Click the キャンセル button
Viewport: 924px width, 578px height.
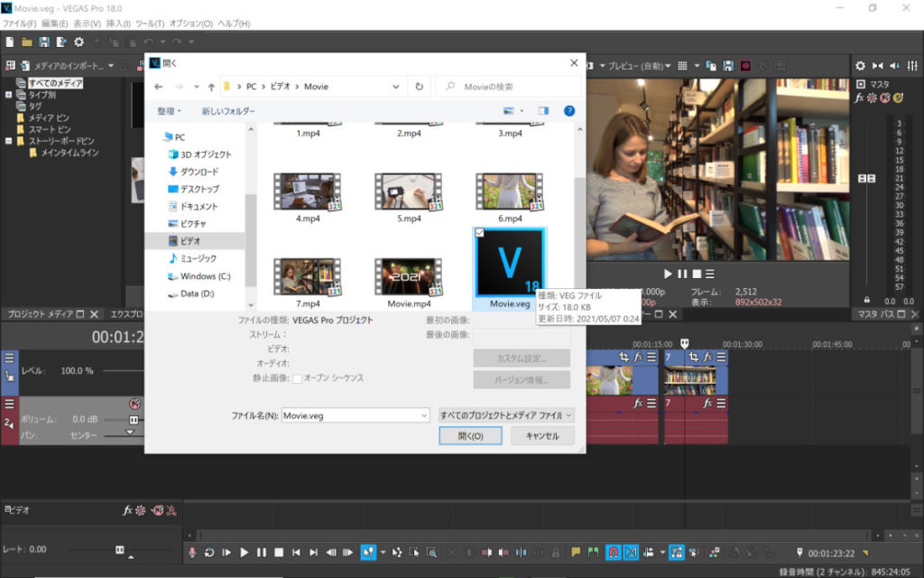pyautogui.click(x=541, y=436)
